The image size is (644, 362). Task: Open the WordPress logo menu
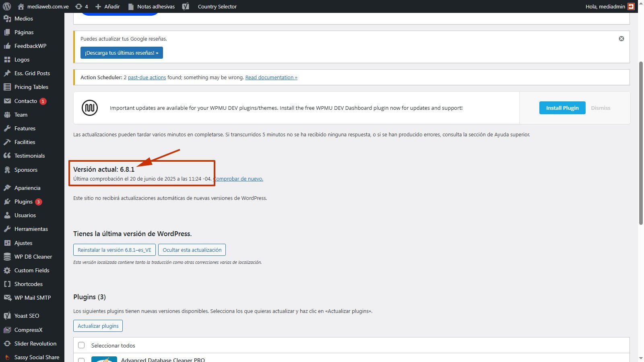(7, 6)
